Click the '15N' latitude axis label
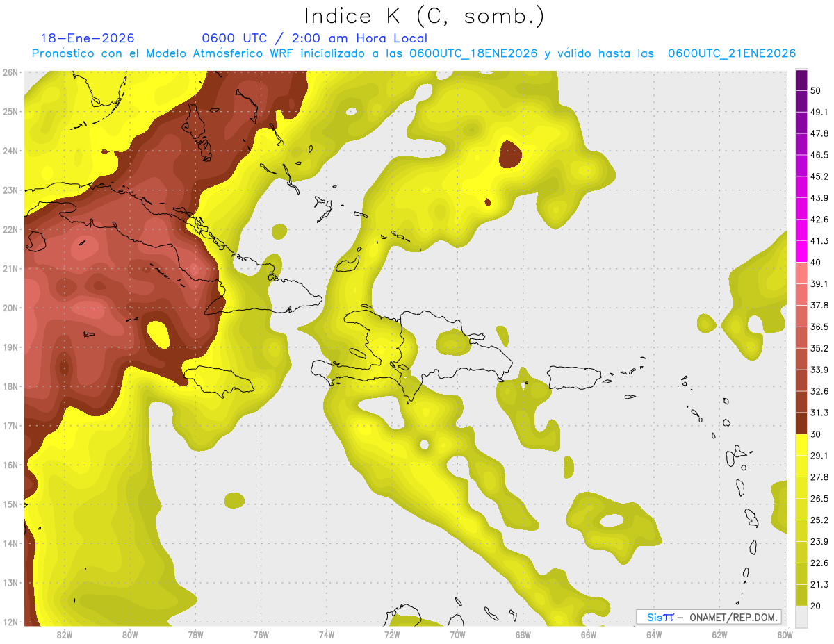This screenshot has width=834, height=644. (10, 504)
